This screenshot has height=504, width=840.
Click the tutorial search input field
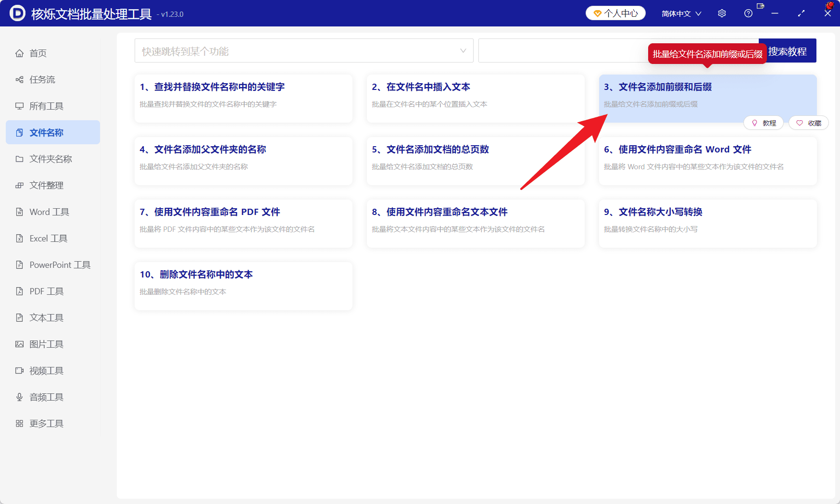click(618, 50)
